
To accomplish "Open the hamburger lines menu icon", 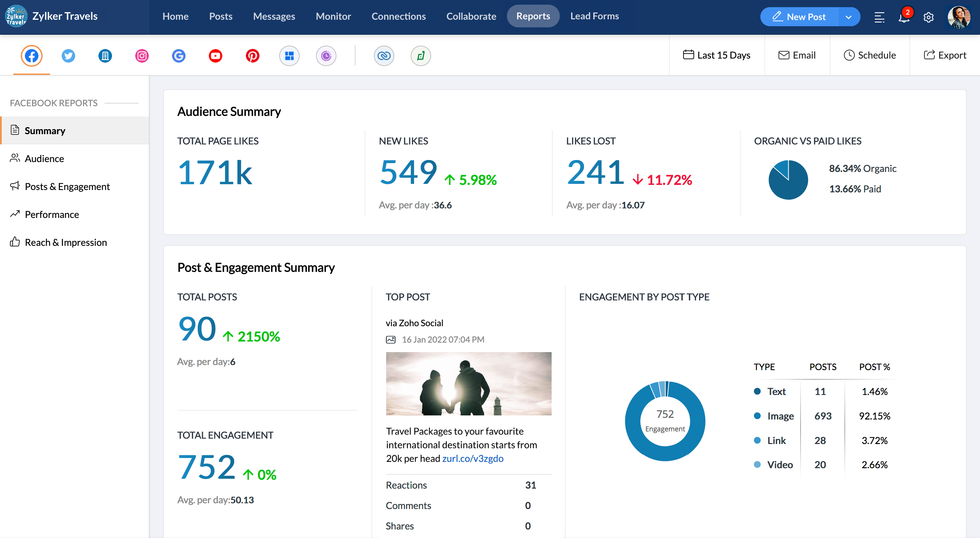I will click(x=879, y=17).
